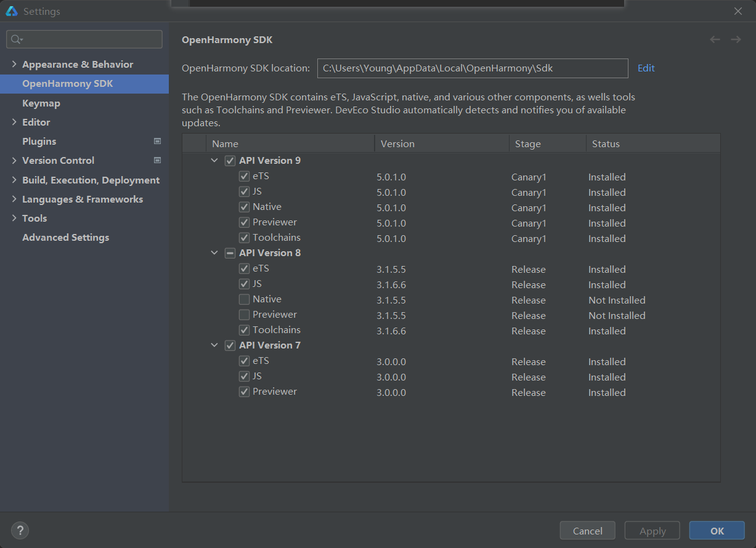The image size is (756, 548).
Task: Toggle the API Version 7 checkbox
Action: [x=230, y=345]
